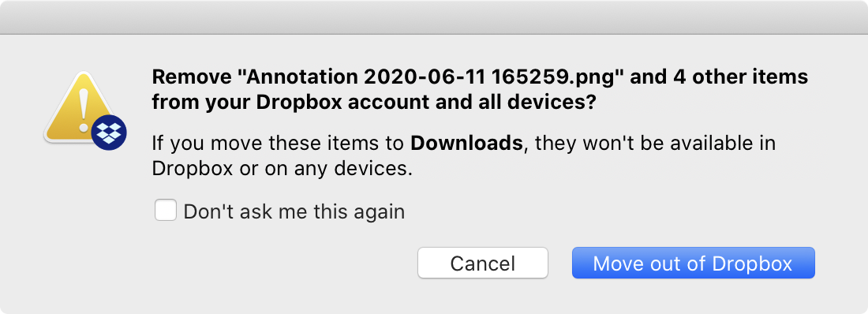Click the "Dropbox or on any devices." line
Screen dimensions: 868x314
pos(282,169)
